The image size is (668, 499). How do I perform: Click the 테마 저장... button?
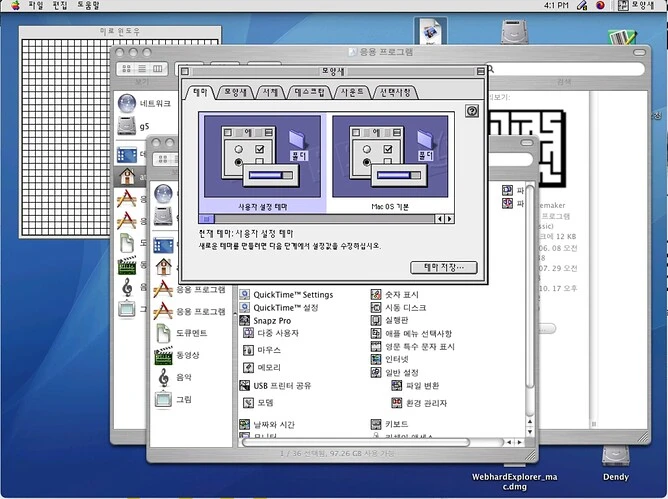(444, 267)
